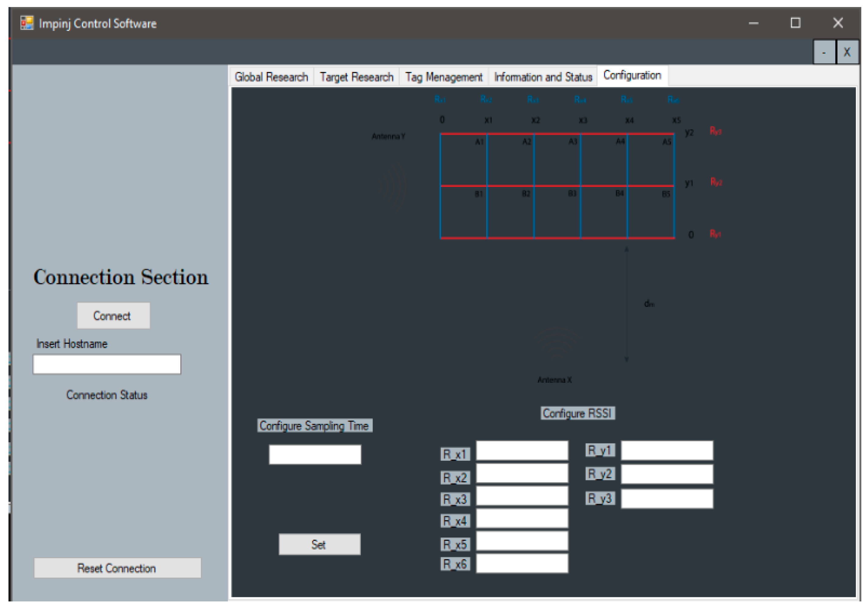Click the R_x5 input field

tap(522, 541)
